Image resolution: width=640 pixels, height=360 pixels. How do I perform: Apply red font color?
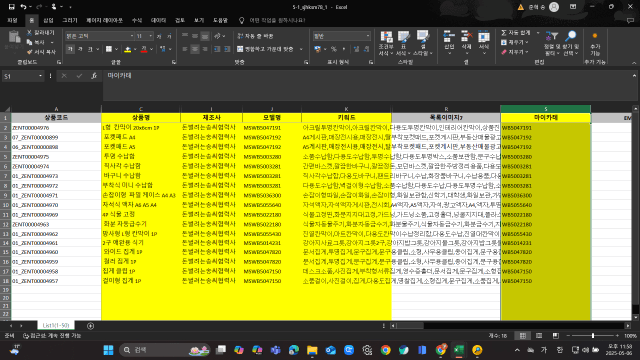(144, 49)
